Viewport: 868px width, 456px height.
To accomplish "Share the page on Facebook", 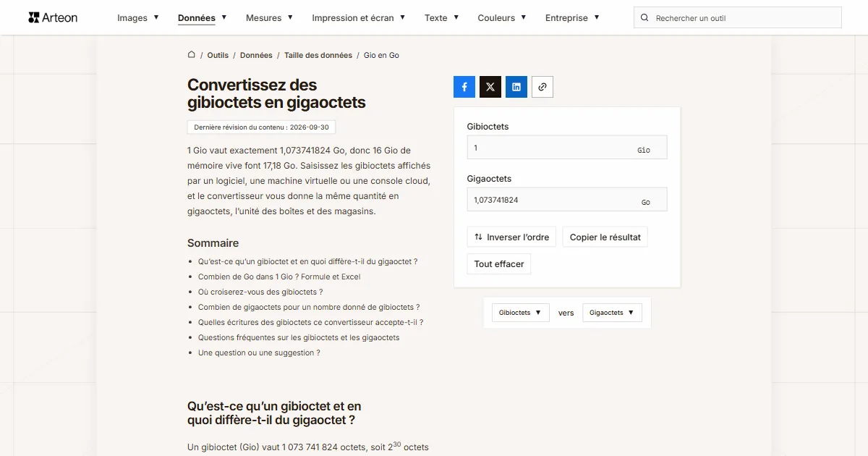I will point(464,87).
